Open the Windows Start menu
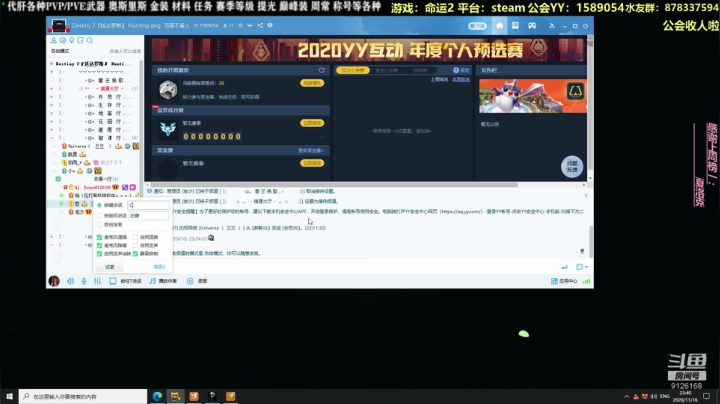Image resolution: width=720 pixels, height=404 pixels. pyautogui.click(x=9, y=396)
